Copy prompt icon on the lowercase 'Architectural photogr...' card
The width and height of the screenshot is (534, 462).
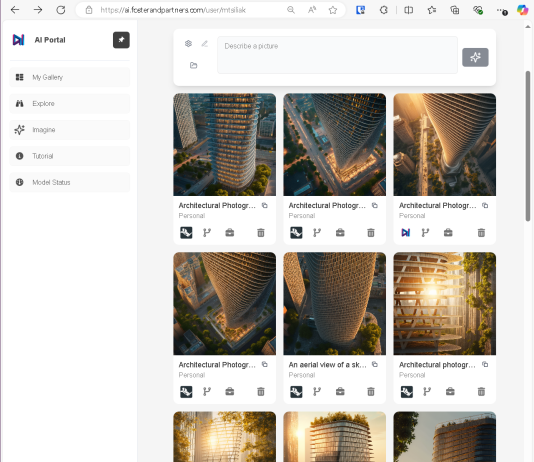click(485, 364)
